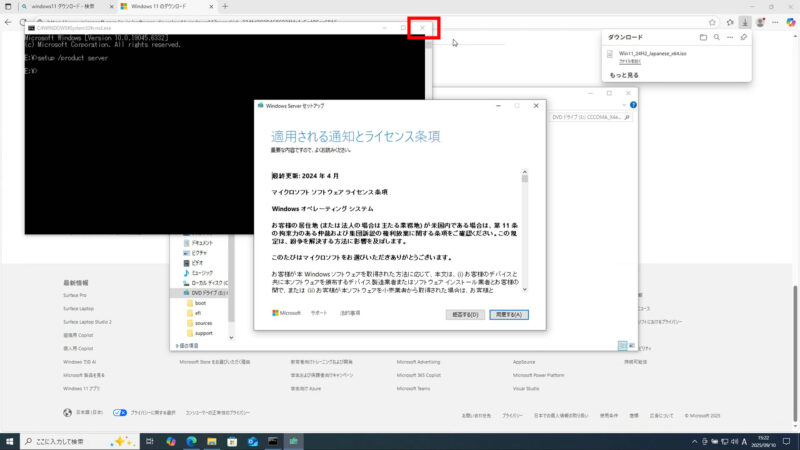
Task: Click the 拒否する (Decline) button
Action: click(x=464, y=313)
